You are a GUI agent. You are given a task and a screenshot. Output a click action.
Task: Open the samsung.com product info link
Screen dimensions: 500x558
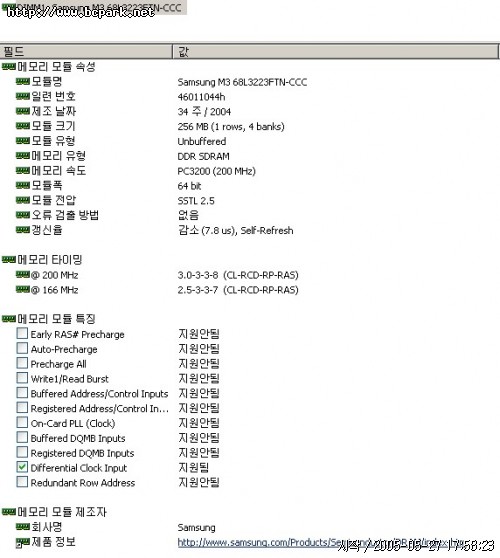(x=320, y=542)
